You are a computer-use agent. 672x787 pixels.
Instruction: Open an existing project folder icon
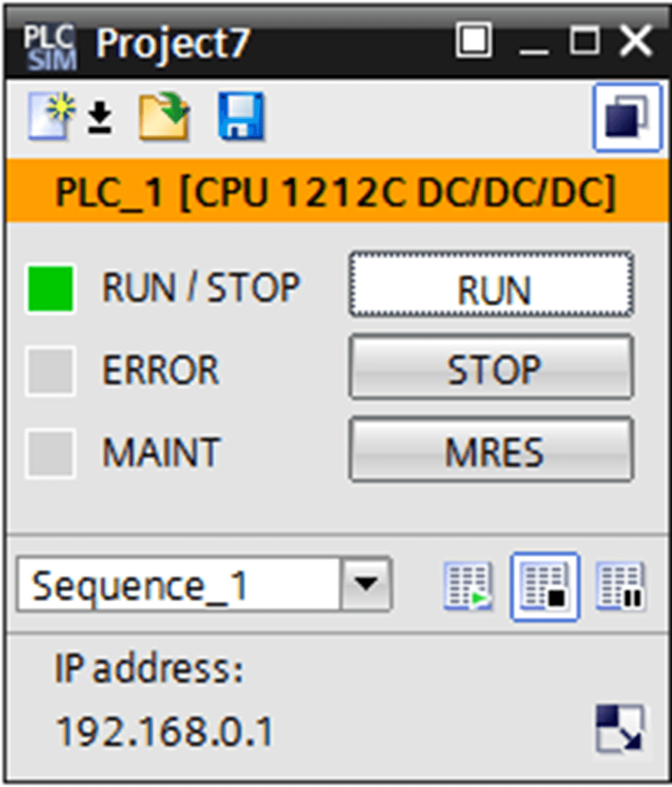click(164, 116)
